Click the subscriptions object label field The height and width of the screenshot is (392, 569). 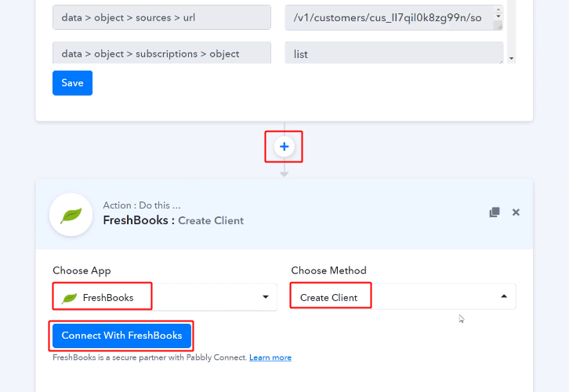(161, 53)
